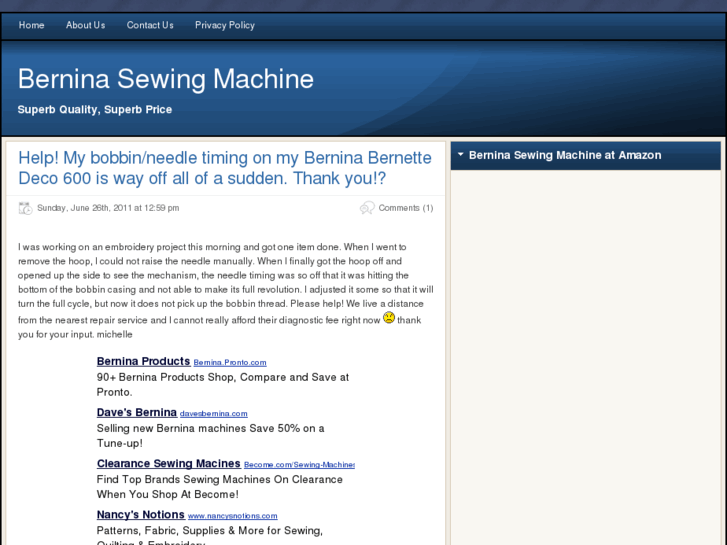Click the Bernina Sewing Machine site title

(166, 79)
